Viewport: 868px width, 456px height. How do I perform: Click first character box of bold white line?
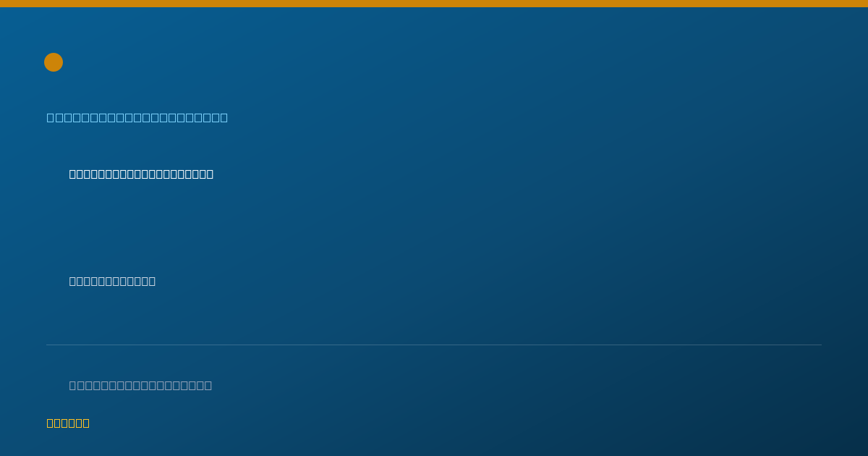coord(72,174)
